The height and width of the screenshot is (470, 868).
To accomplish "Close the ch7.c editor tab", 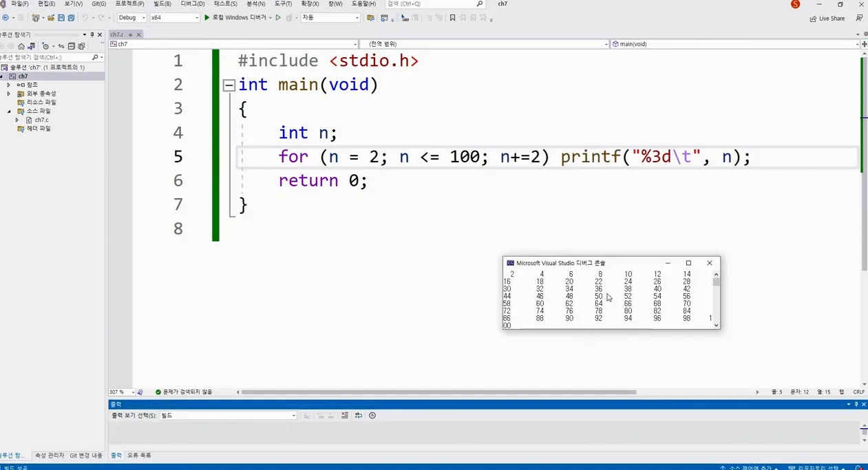I will tap(138, 34).
